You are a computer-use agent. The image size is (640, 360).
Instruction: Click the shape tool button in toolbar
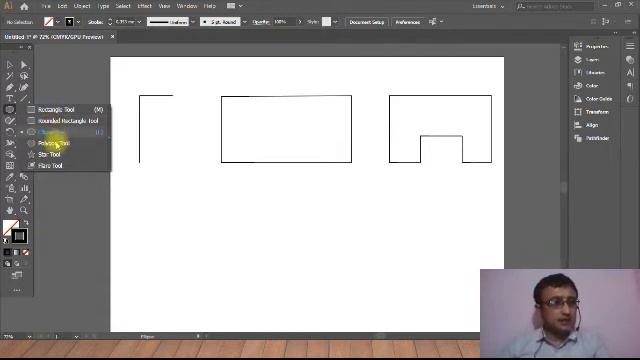10,109
